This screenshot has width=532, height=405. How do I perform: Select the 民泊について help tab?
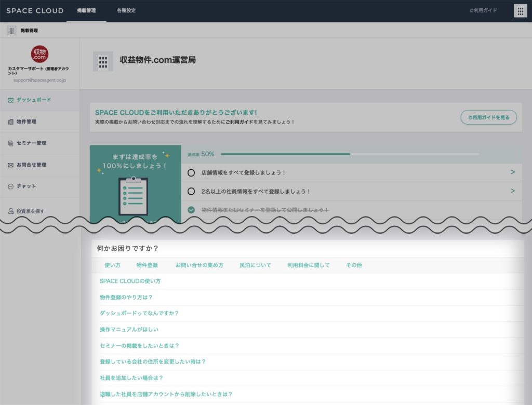(x=256, y=265)
